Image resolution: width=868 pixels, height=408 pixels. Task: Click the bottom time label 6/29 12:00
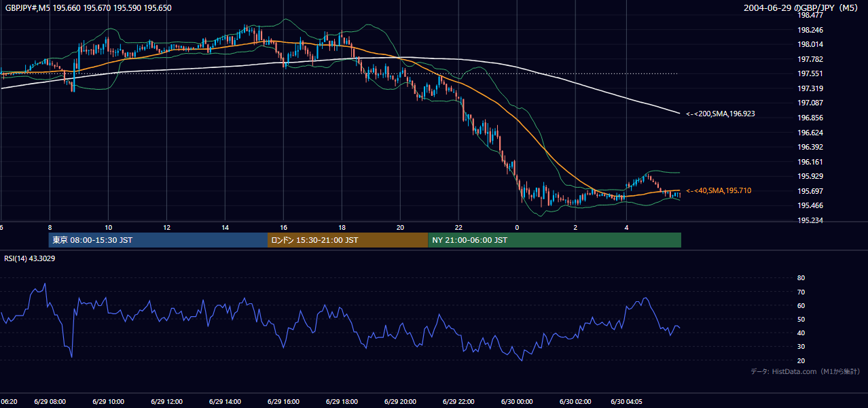click(167, 402)
